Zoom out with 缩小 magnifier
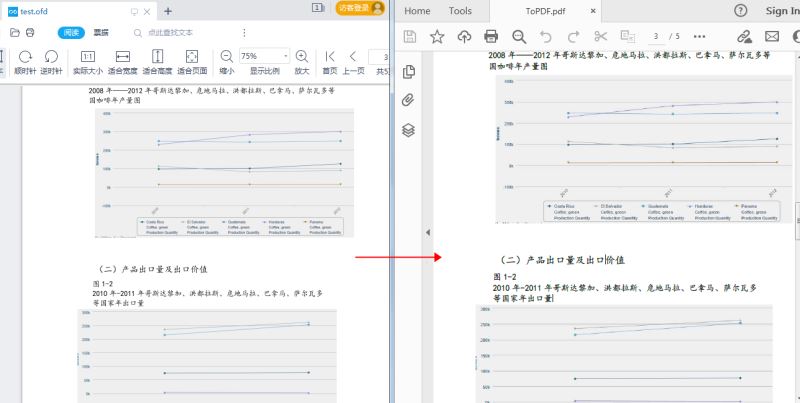800x403 pixels. (227, 62)
